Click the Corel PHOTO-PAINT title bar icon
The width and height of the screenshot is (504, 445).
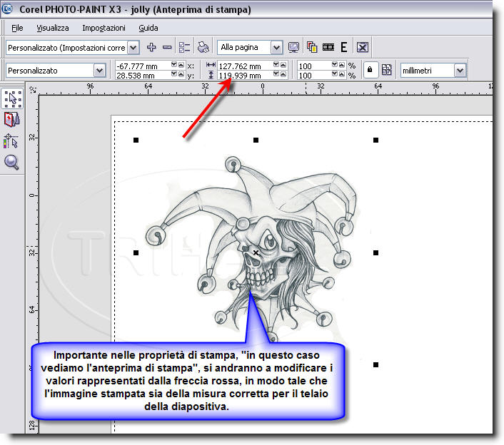pos(7,8)
